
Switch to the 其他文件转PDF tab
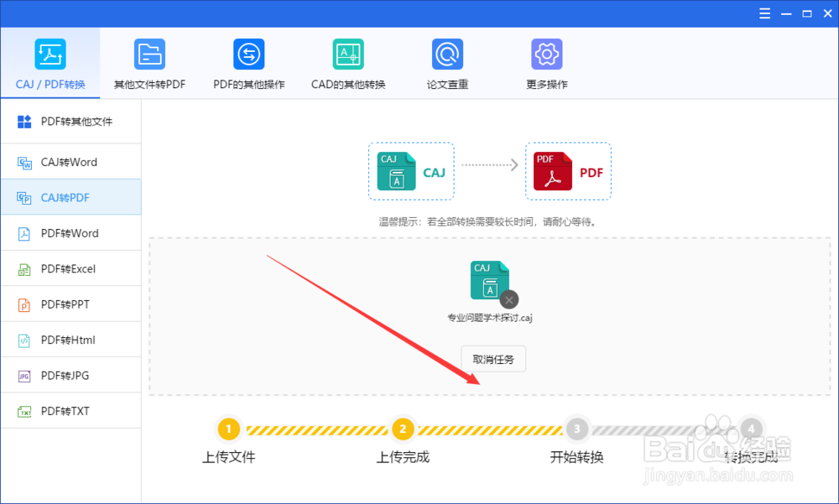[x=149, y=63]
